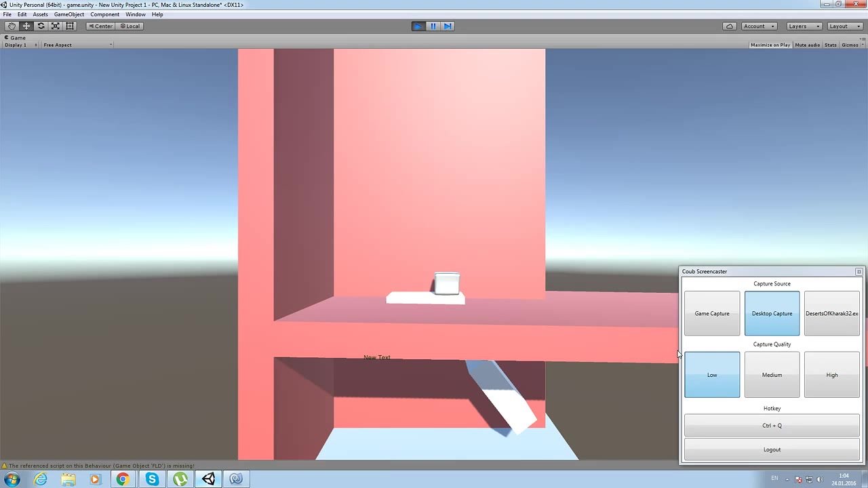
Task: Open the GameObject menu
Action: [68, 14]
